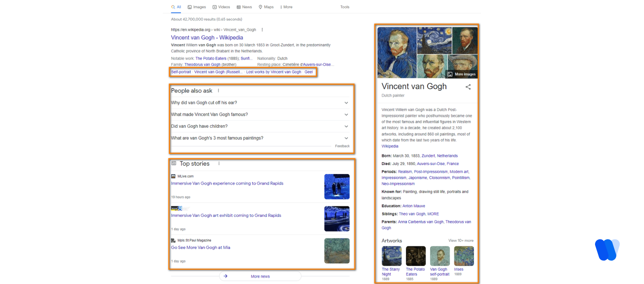Viewport: 644px width, 284px height.
Task: Open the Anna Carbentus van Gogh parent link
Action: (421, 222)
